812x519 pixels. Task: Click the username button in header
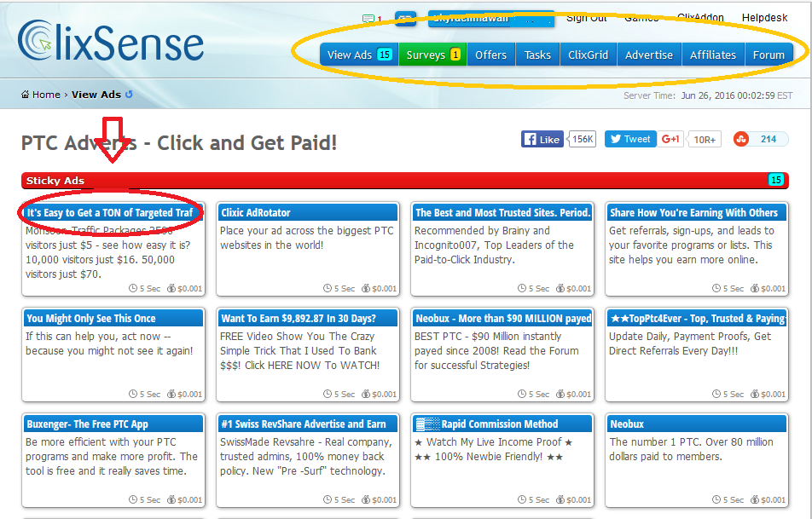[x=491, y=19]
